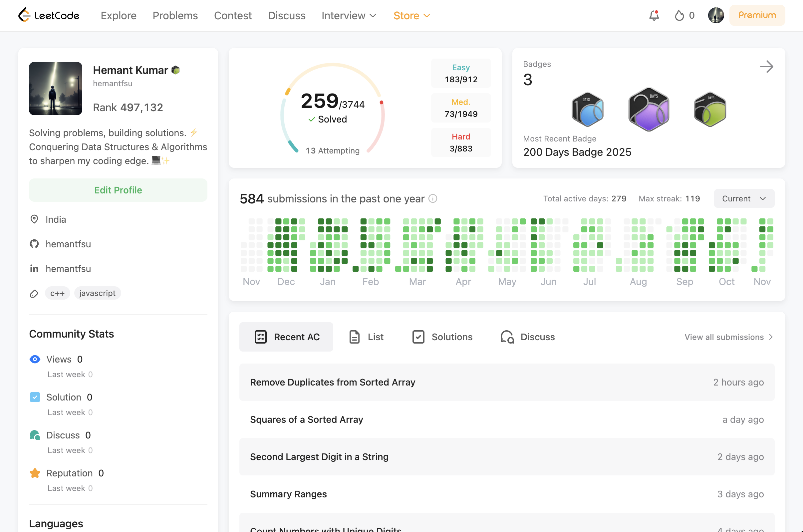Open View all submissions
Image resolution: width=803 pixels, height=532 pixels.
(x=728, y=337)
